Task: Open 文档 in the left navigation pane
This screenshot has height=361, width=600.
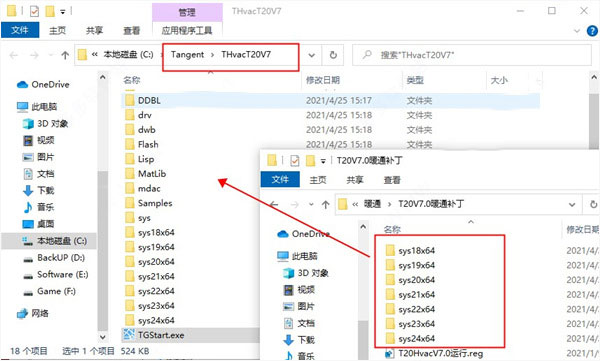Action: click(39, 174)
